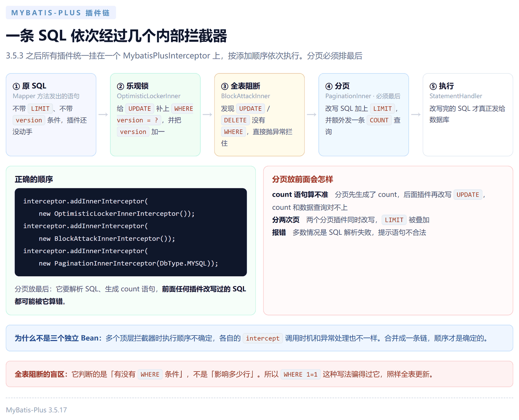Click the "Mapper 方法发出的语句" caption
The image size is (519, 420).
(x=46, y=96)
